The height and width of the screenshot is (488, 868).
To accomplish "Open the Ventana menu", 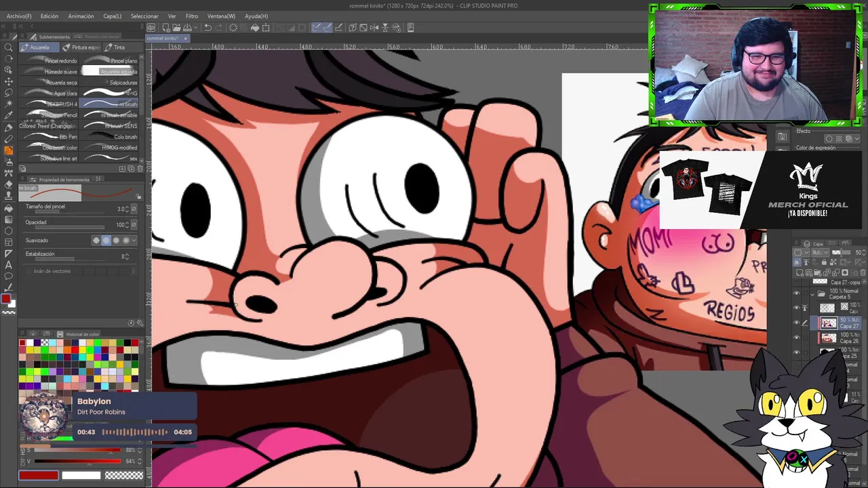I will click(221, 16).
